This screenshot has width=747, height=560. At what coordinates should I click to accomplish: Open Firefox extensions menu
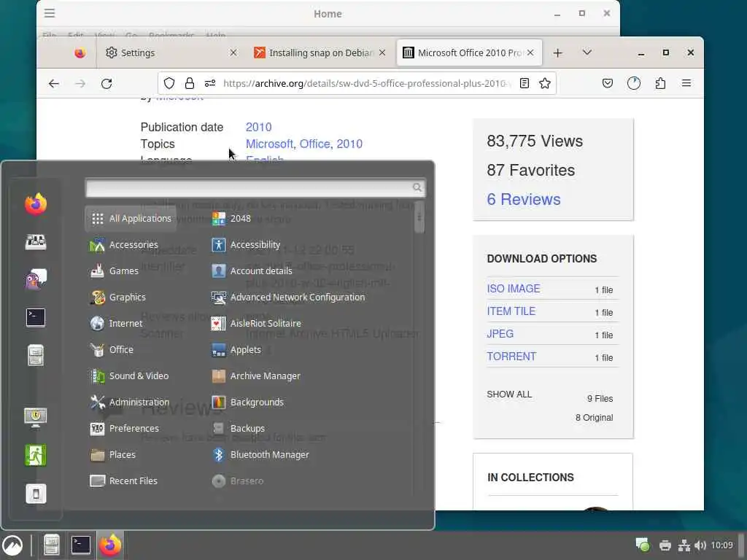[x=660, y=83]
